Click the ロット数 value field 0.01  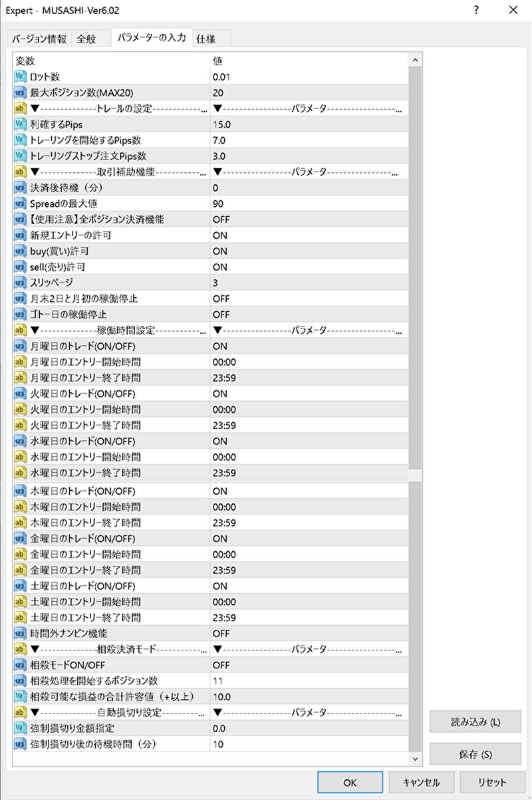point(221,77)
